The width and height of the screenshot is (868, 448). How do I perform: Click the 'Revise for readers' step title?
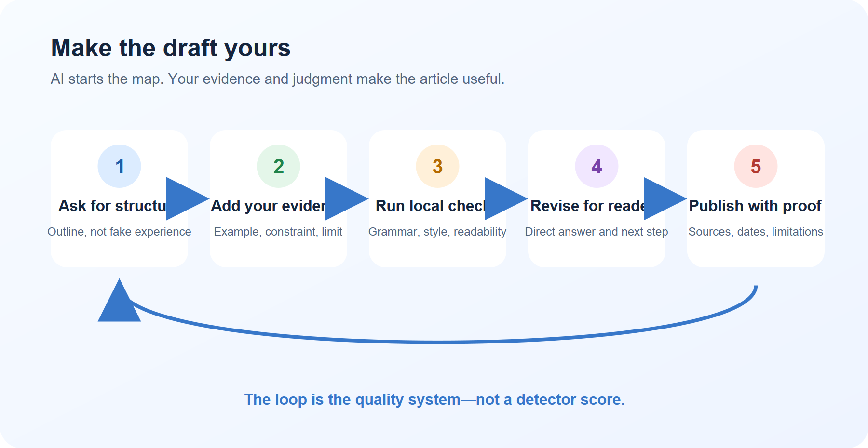coord(588,206)
